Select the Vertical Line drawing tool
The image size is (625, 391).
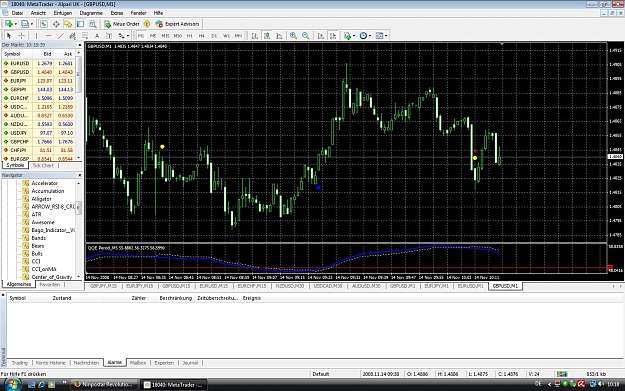click(36, 36)
